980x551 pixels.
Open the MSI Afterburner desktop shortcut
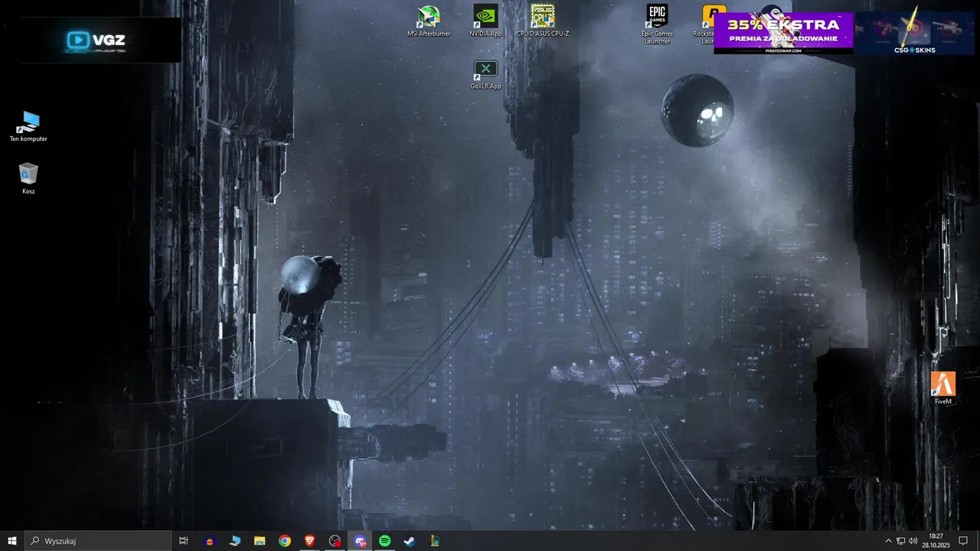point(429,21)
